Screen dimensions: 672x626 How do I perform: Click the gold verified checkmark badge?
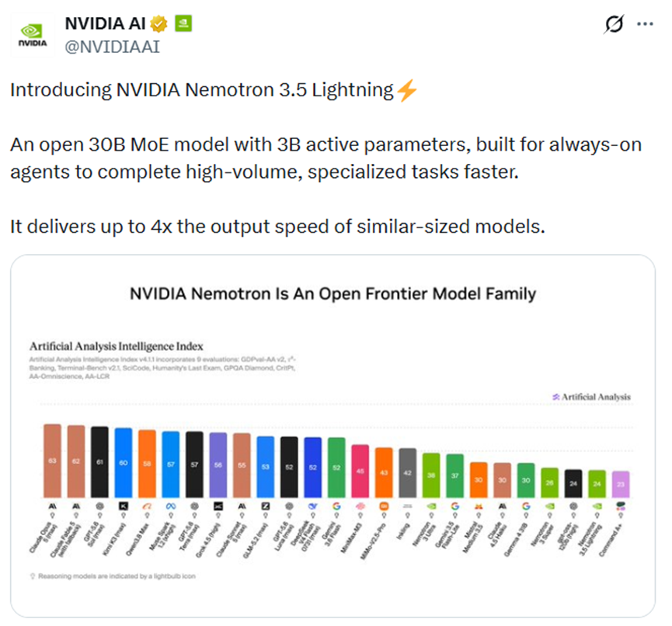[158, 23]
